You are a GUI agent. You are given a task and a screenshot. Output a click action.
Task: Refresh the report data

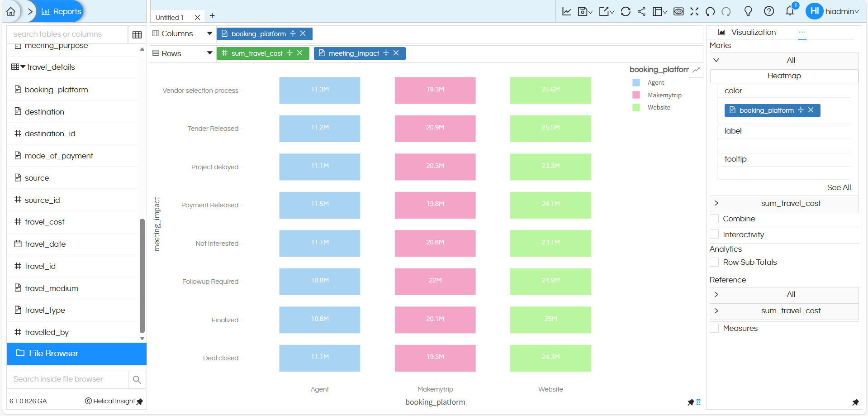click(626, 11)
